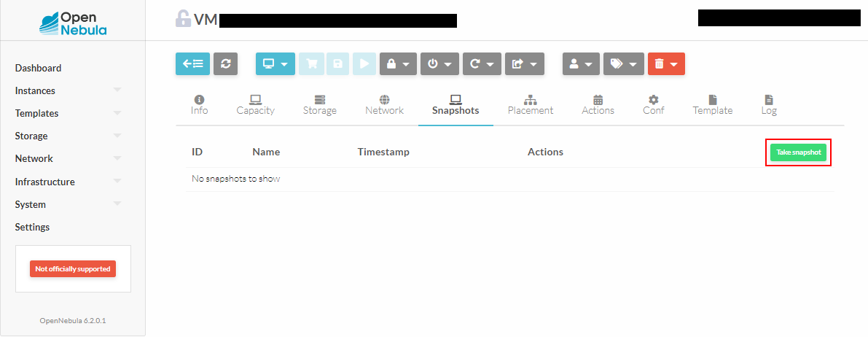Screen dimensions: 868x337
Task: Click the Not officially supported button
Action: coord(73,268)
